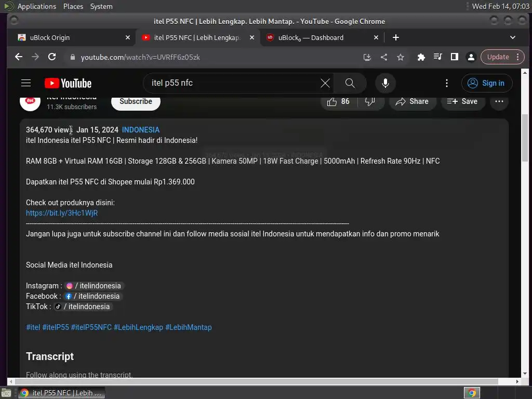Sign in to YouTube
532x399 pixels.
click(x=486, y=83)
